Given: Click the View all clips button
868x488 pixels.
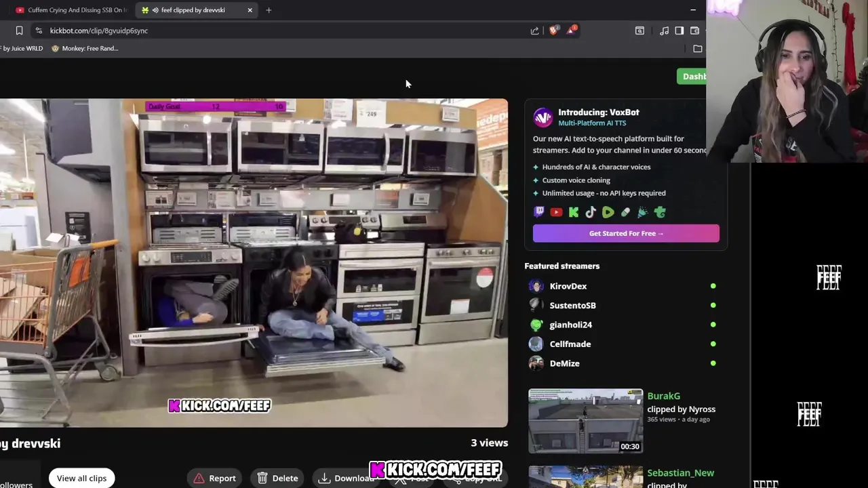Looking at the screenshot, I should 81,478.
